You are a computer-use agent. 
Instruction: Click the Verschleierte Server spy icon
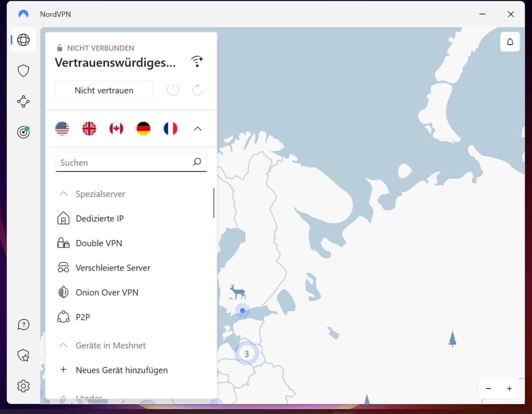pyautogui.click(x=63, y=268)
